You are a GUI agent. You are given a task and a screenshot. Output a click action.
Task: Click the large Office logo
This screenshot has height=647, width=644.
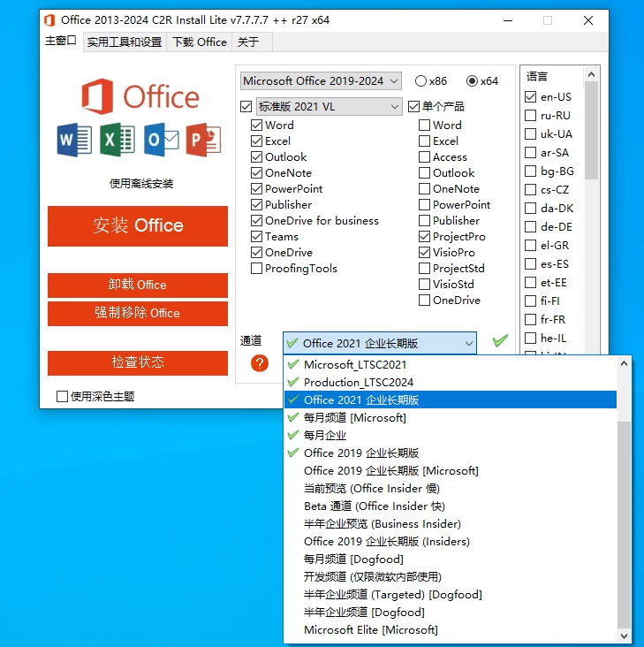[x=140, y=96]
